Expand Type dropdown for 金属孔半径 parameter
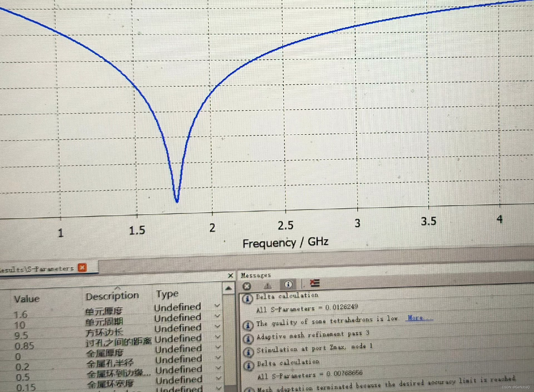534x392 pixels. pyautogui.click(x=218, y=358)
